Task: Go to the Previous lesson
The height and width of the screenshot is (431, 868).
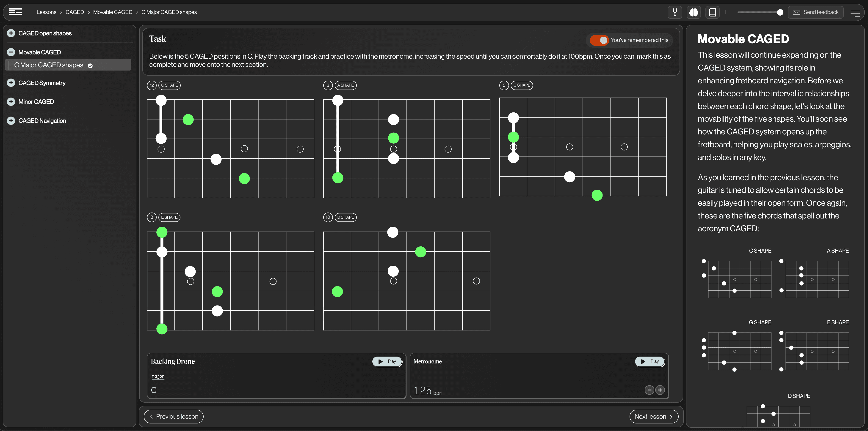Action: coord(174,417)
